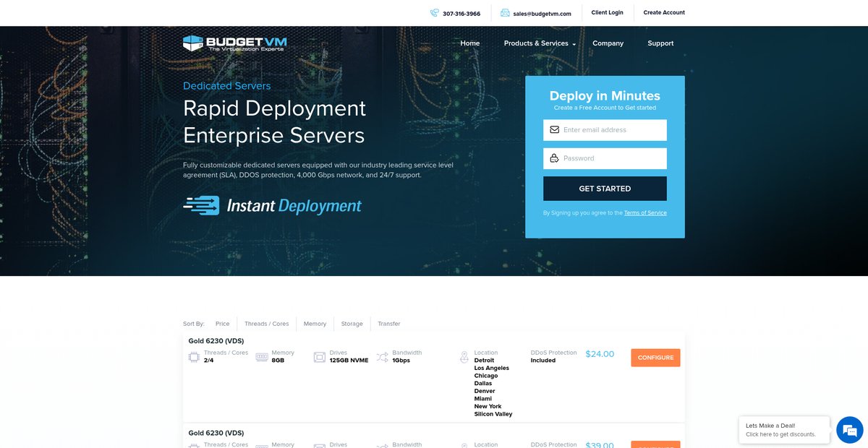Image resolution: width=868 pixels, height=448 pixels.
Task: Click the BudgetVM logo
Action: 234,43
